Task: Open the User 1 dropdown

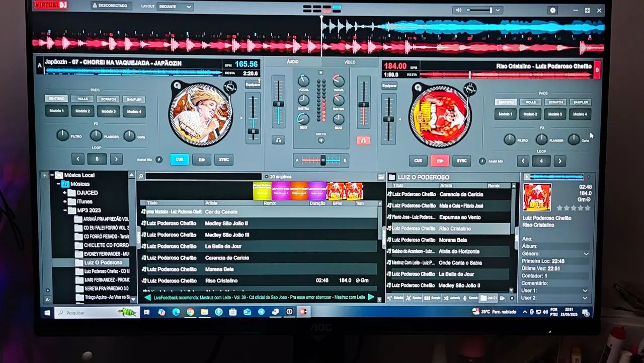Action: pyautogui.click(x=585, y=291)
